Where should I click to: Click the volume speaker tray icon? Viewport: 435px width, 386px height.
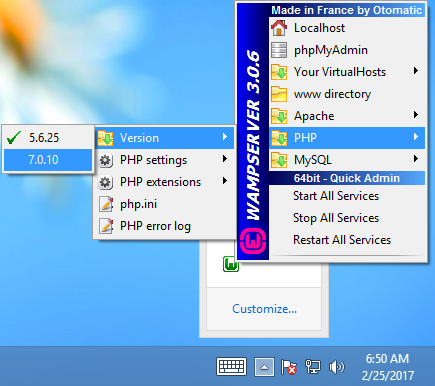click(337, 367)
